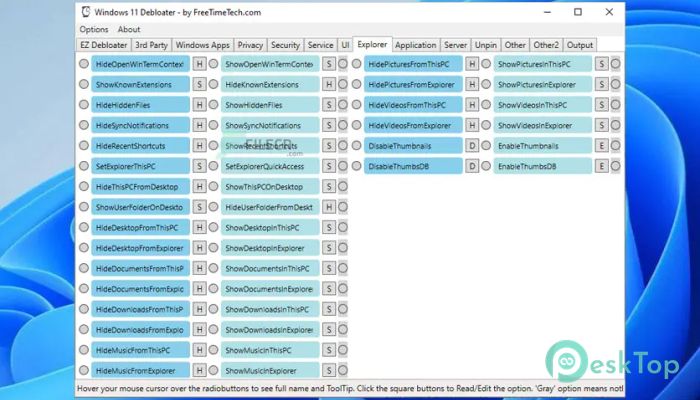Switch to the Security tab
Image resolution: width=700 pixels, height=400 pixels.
[x=285, y=45]
